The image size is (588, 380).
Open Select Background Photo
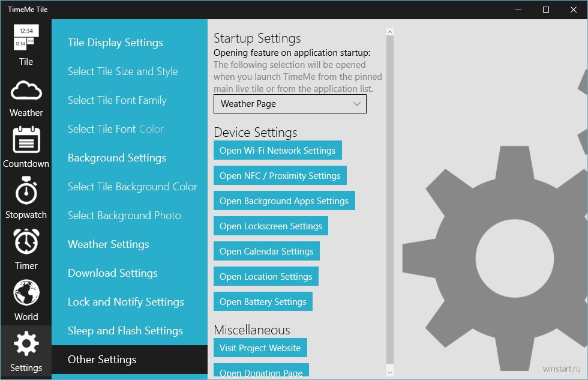[124, 216]
